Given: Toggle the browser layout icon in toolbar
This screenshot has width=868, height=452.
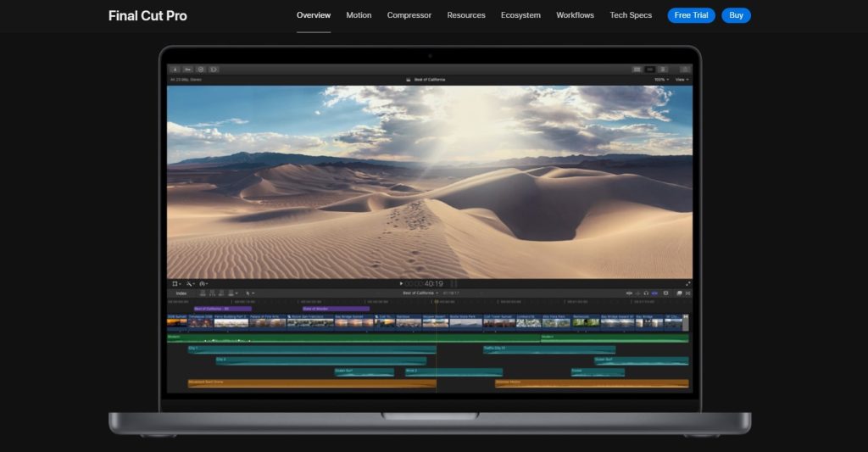Looking at the screenshot, I should point(637,69).
